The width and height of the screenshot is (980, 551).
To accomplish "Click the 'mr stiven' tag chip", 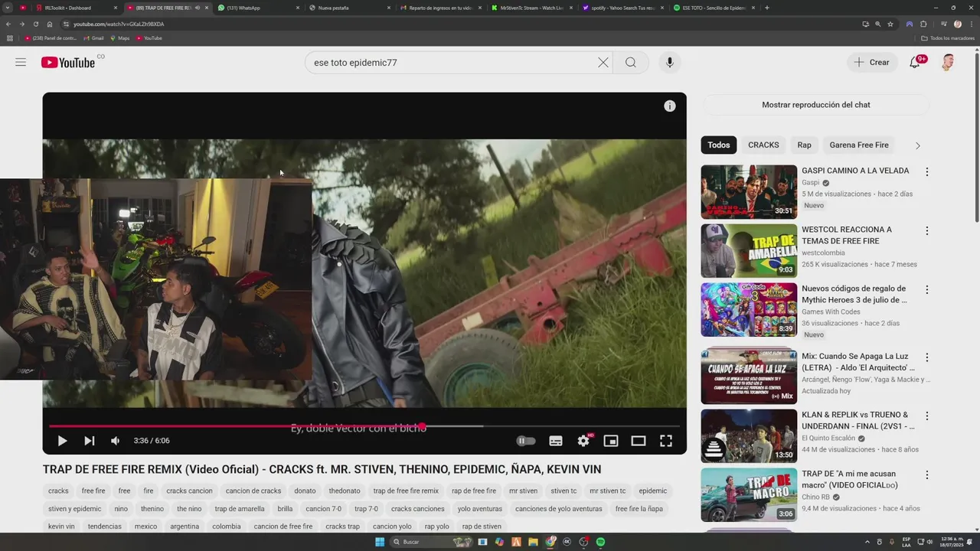I will (x=523, y=491).
